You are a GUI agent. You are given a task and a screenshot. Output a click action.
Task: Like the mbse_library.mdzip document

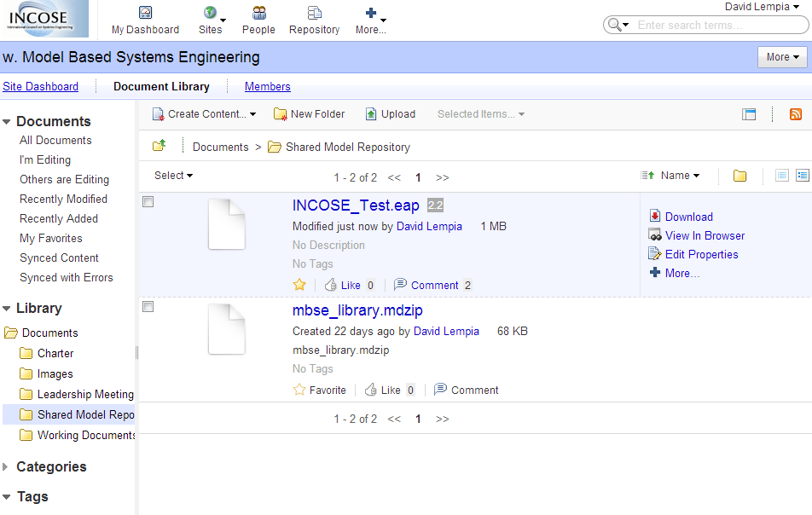[383, 390]
